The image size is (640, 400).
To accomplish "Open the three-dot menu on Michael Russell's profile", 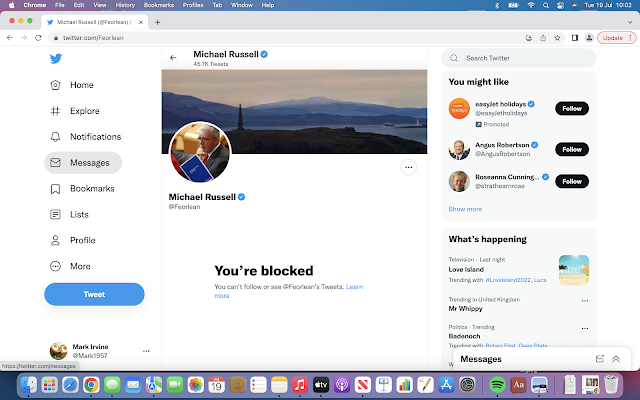I will tap(409, 167).
